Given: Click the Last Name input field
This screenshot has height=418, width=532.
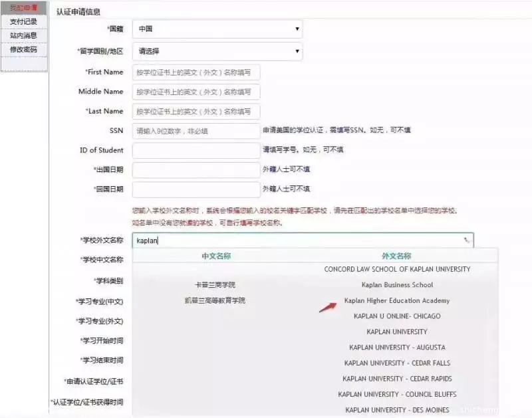Looking at the screenshot, I should pyautogui.click(x=196, y=112).
